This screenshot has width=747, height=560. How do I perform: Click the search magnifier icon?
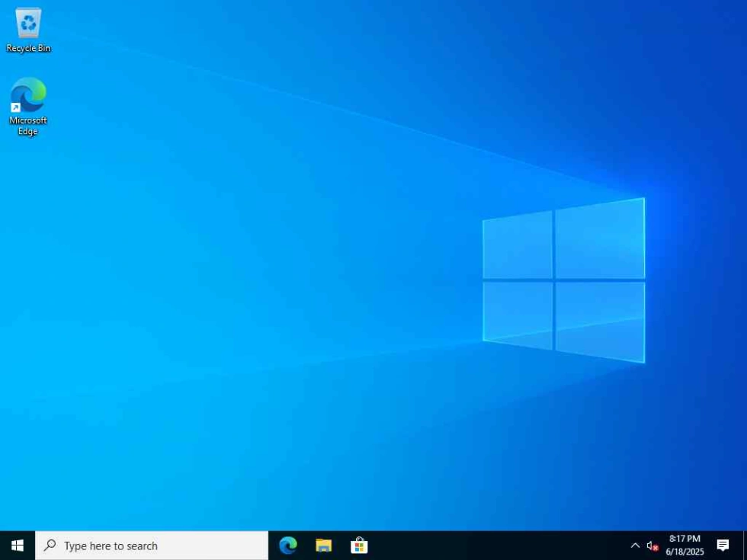pyautogui.click(x=50, y=545)
